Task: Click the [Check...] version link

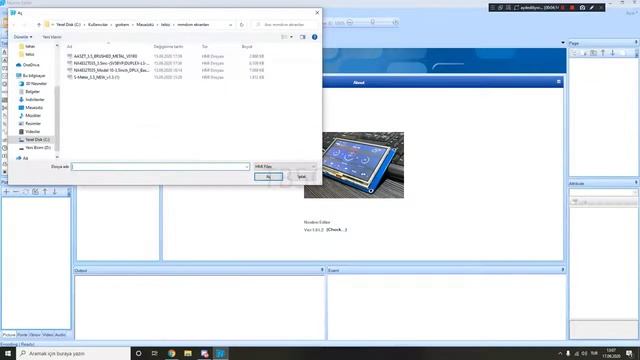Action: pos(336,230)
